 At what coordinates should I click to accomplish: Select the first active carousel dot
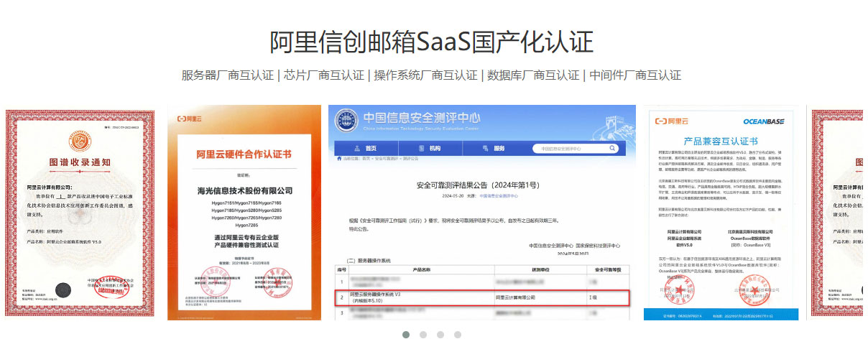coord(406,335)
